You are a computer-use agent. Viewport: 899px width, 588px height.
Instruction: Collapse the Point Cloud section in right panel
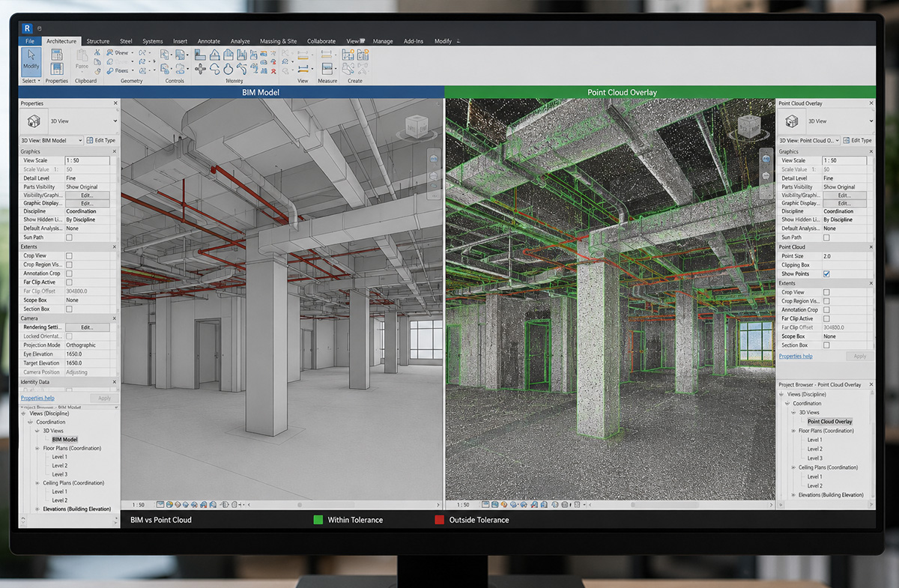871,246
